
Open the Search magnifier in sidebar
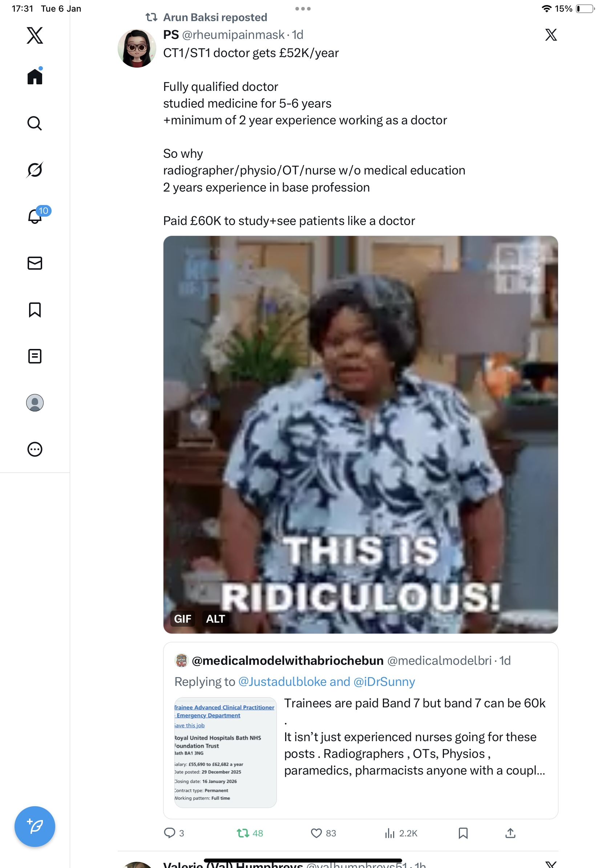35,123
